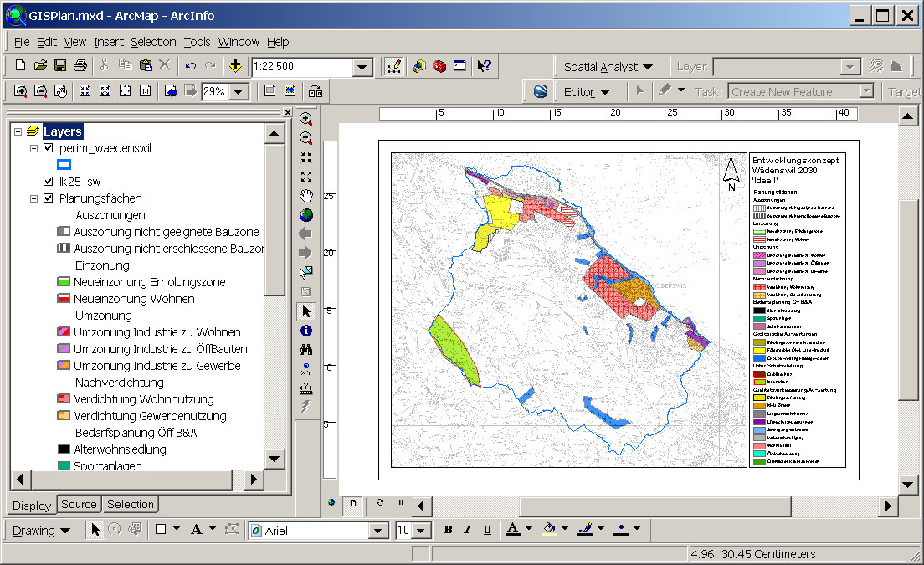Switch to the Source tab
Image resolution: width=924 pixels, height=565 pixels.
point(79,504)
